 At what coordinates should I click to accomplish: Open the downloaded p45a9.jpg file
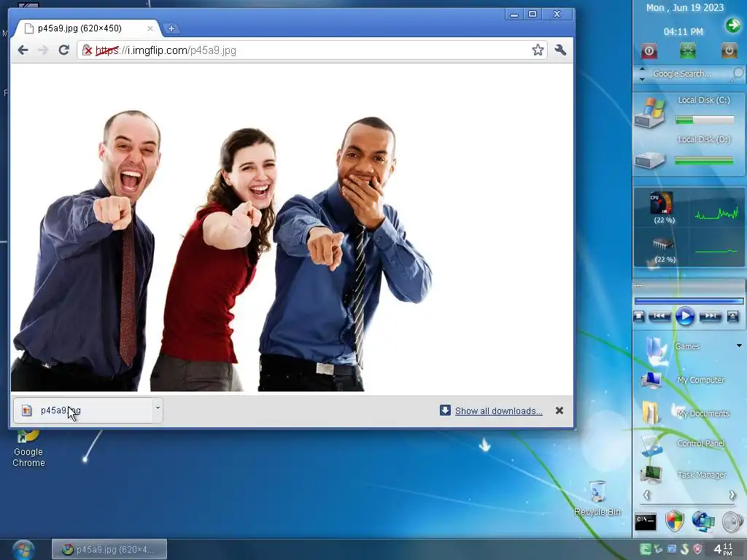click(83, 411)
